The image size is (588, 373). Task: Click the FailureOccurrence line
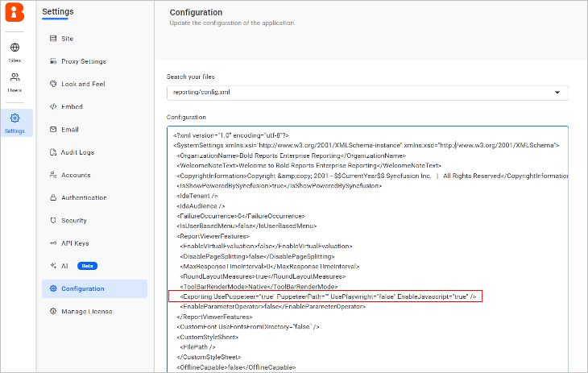pyautogui.click(x=241, y=216)
